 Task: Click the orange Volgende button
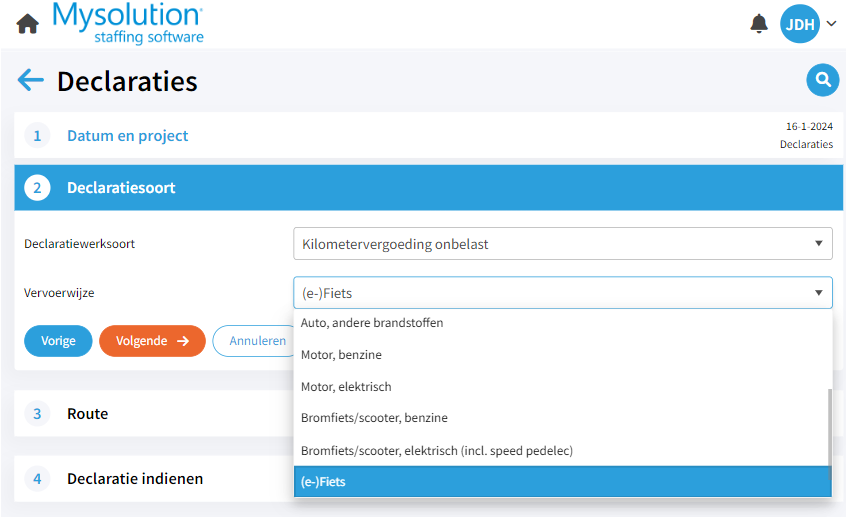pyautogui.click(x=152, y=341)
